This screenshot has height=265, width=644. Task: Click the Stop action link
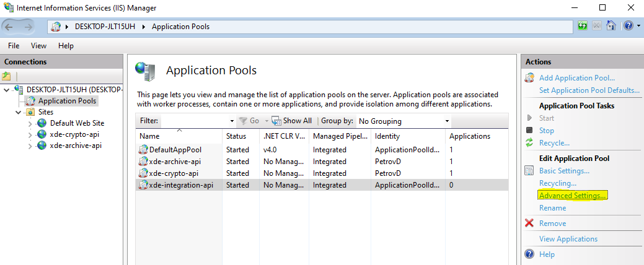point(546,131)
